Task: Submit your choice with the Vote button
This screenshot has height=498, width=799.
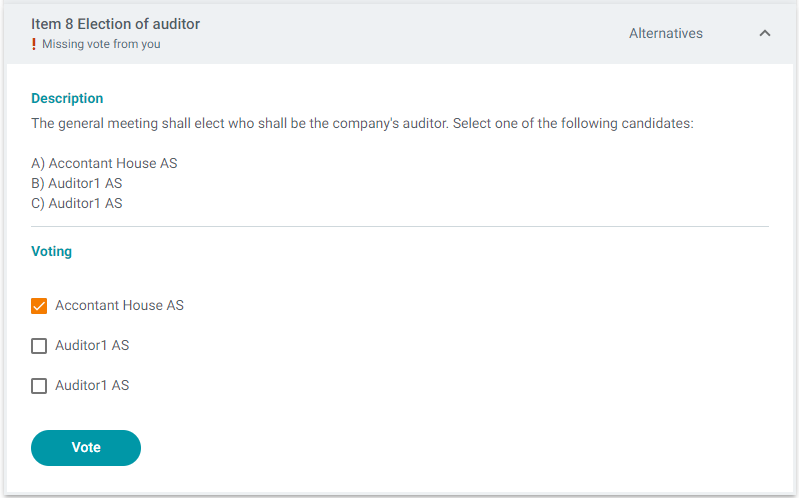Action: [x=86, y=448]
